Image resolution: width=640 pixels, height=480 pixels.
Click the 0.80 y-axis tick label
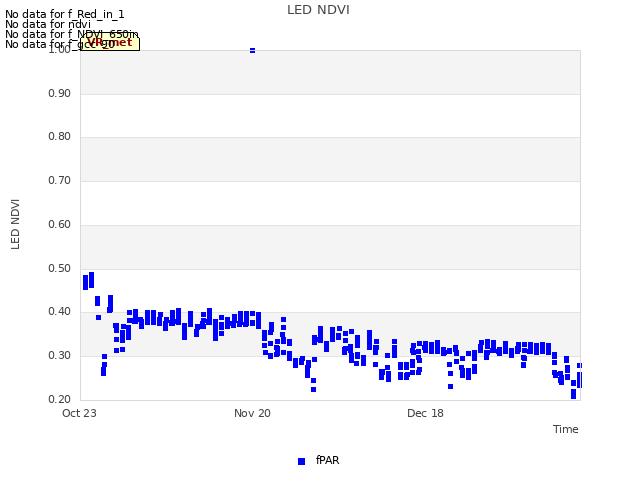pyautogui.click(x=60, y=136)
